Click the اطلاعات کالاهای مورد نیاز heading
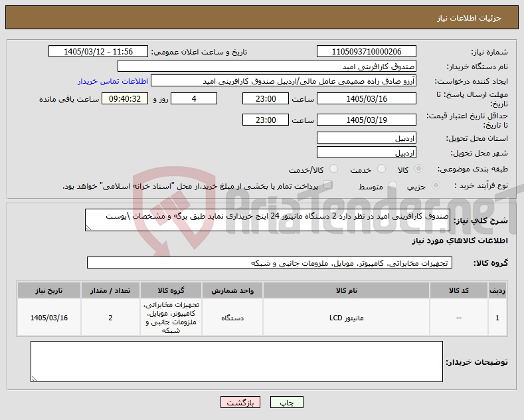The width and height of the screenshot is (524, 420). tap(460, 241)
